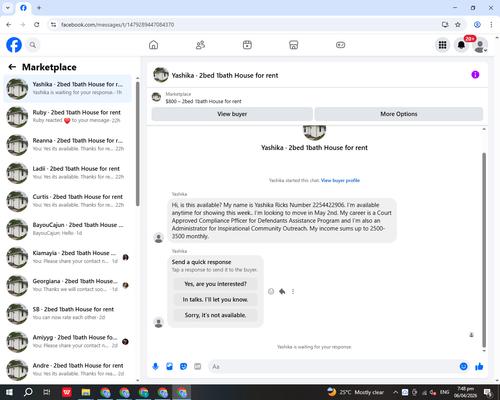
Task: Click the conversation list scrollbar
Action: coord(137,143)
